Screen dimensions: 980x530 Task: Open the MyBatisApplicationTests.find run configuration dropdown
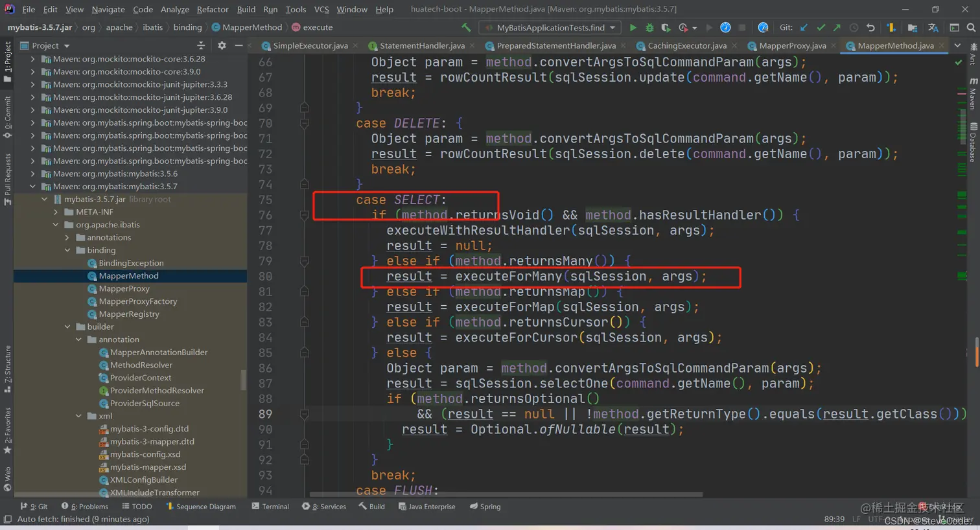[550, 27]
